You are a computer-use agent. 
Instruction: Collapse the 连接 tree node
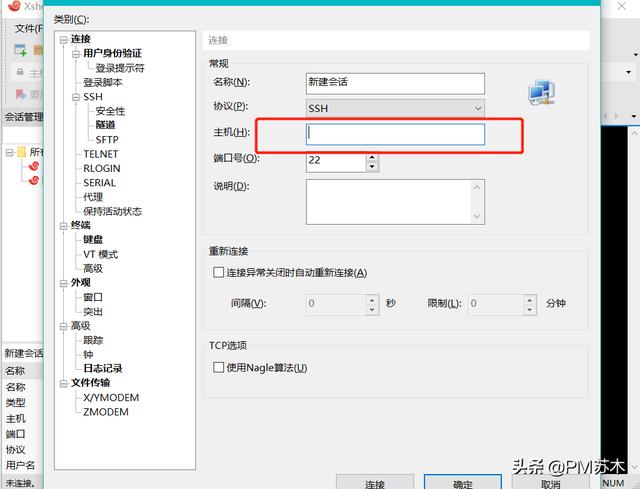(63, 40)
